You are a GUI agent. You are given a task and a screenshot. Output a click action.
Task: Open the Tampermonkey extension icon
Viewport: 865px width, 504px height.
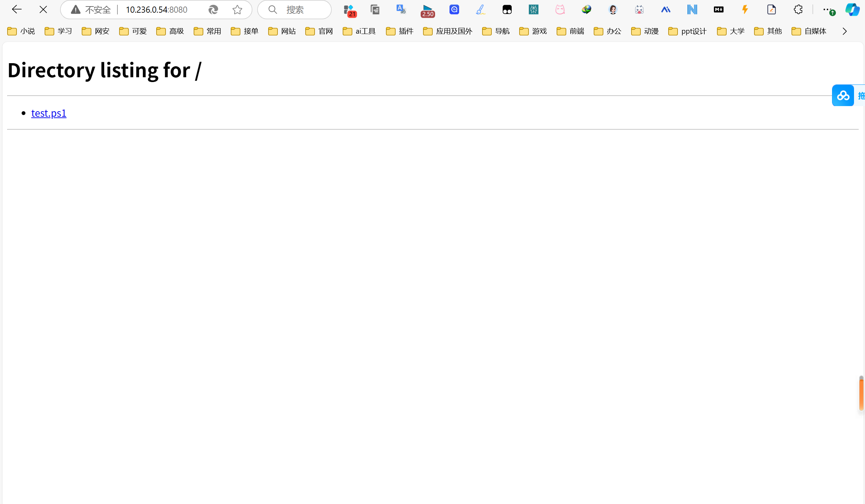pyautogui.click(x=507, y=10)
